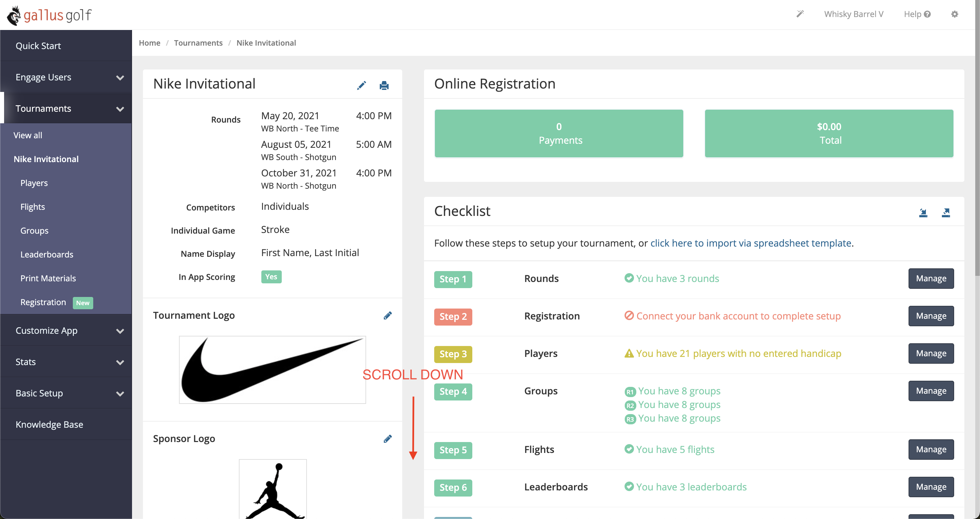Open the Players submenu item
The height and width of the screenshot is (519, 980).
pyautogui.click(x=34, y=183)
